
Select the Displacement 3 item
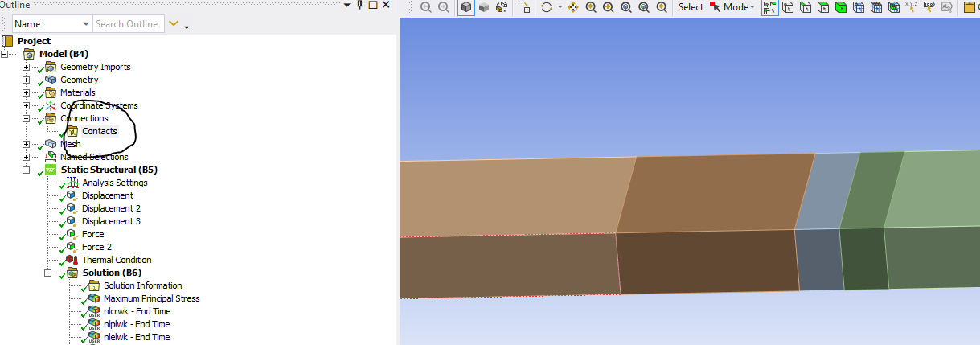(111, 221)
